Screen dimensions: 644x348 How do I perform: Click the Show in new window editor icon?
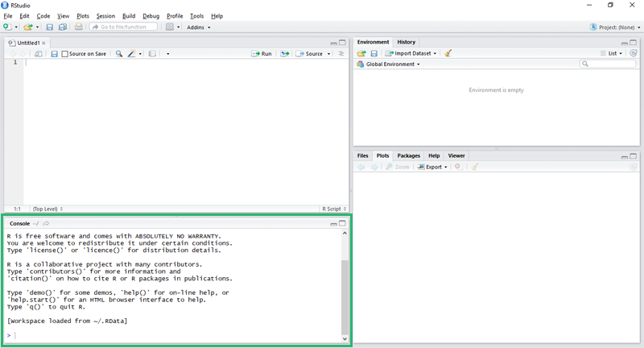[38, 54]
